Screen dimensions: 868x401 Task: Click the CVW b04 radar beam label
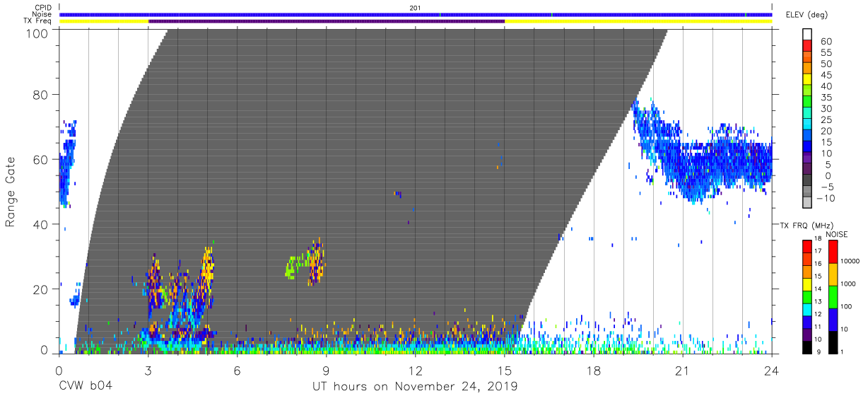(86, 386)
